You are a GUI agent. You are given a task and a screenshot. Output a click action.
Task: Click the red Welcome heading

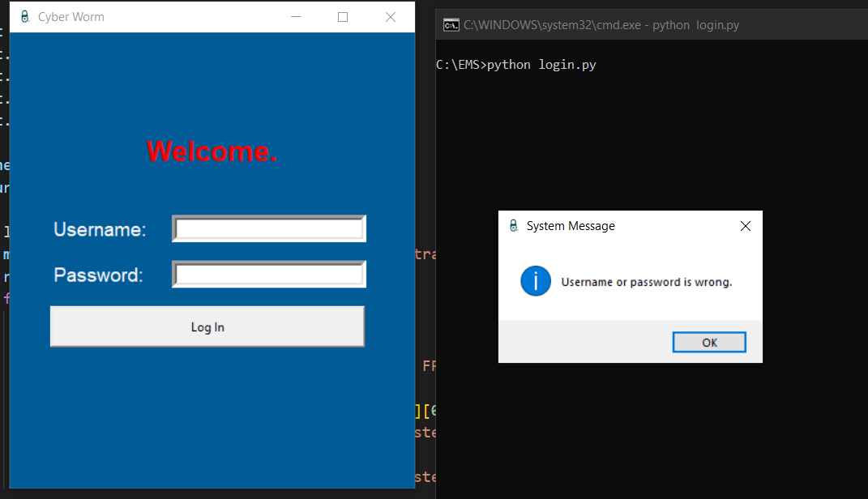(212, 151)
